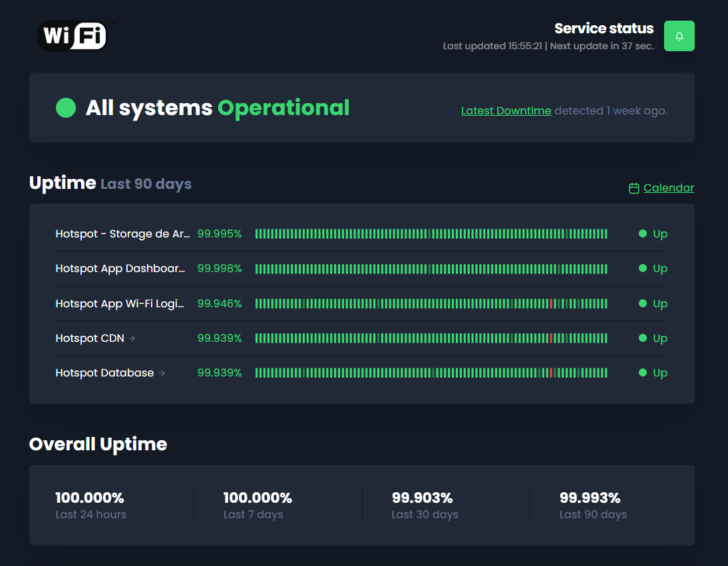
Task: Click the red bar in Hotspot Database uptime
Action: tap(552, 372)
